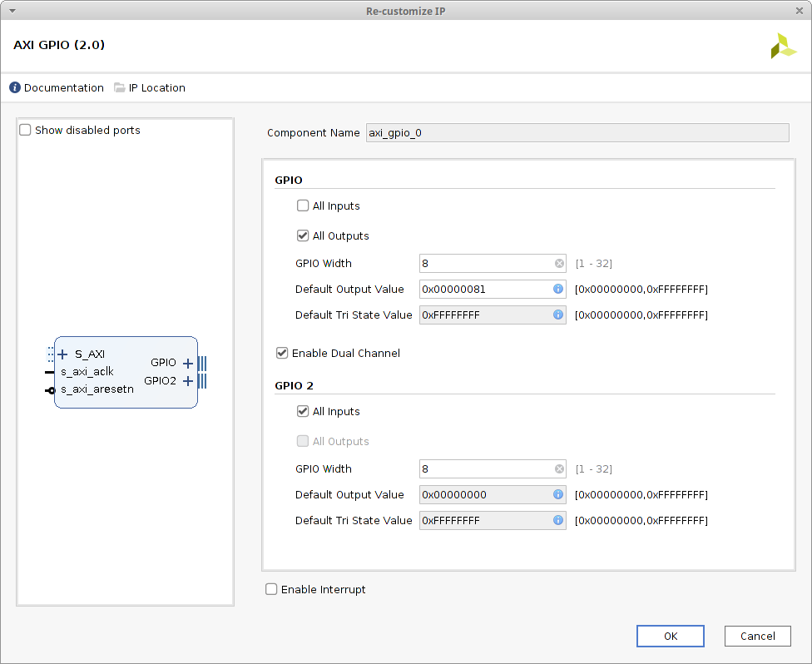The image size is (812, 664).
Task: Enable the Show disabled ports checkbox
Action: pyautogui.click(x=26, y=131)
